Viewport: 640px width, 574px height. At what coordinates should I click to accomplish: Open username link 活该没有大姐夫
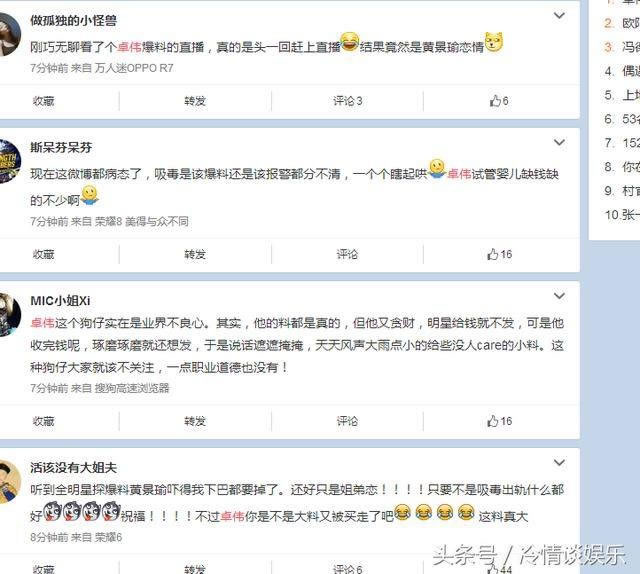(73, 467)
